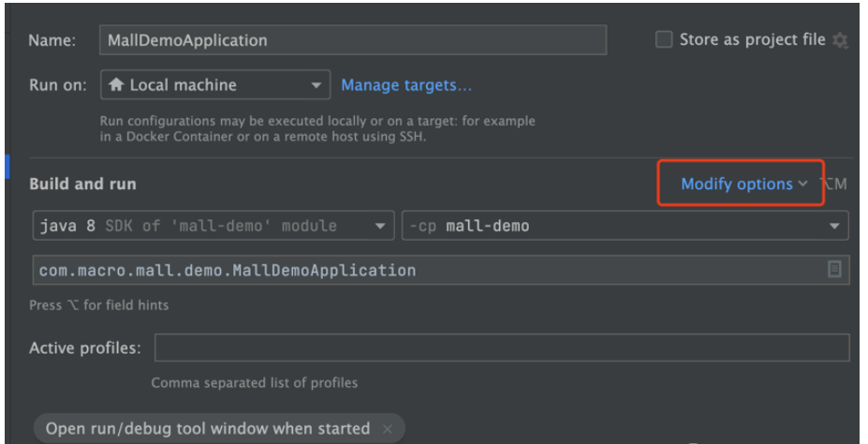Open the Manage targets link
This screenshot has width=868, height=444.
406,85
